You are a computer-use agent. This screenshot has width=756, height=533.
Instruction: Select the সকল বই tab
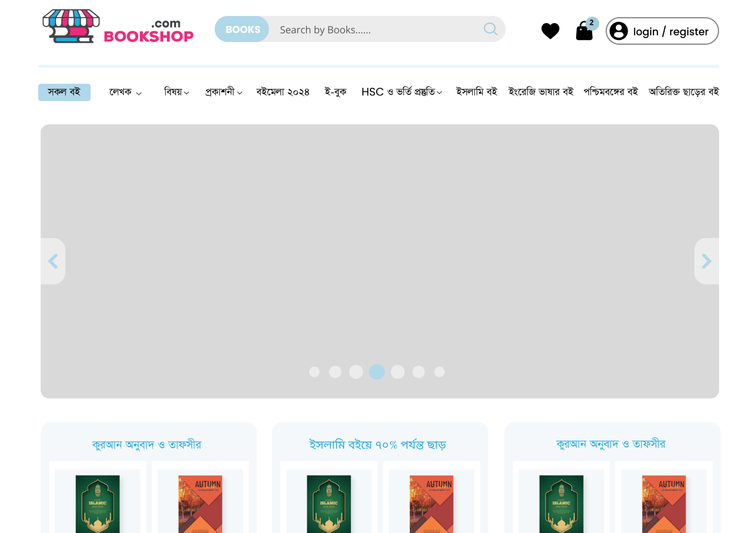(x=64, y=92)
